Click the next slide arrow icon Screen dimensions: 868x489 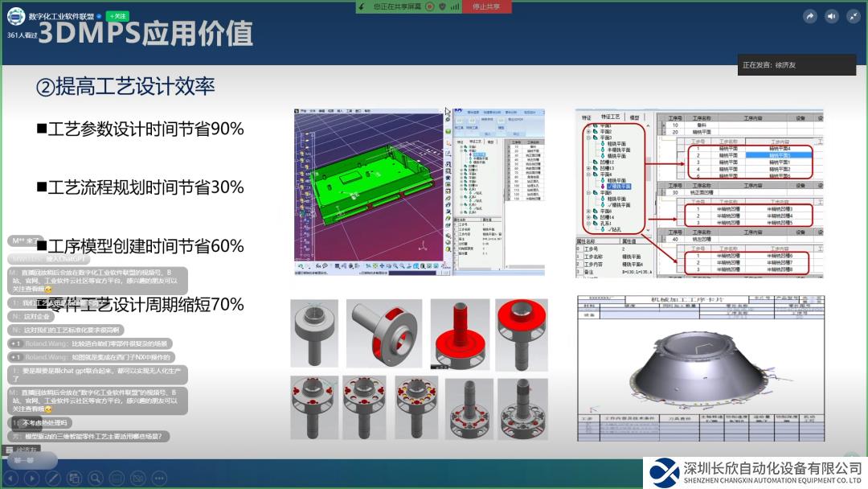tap(32, 478)
